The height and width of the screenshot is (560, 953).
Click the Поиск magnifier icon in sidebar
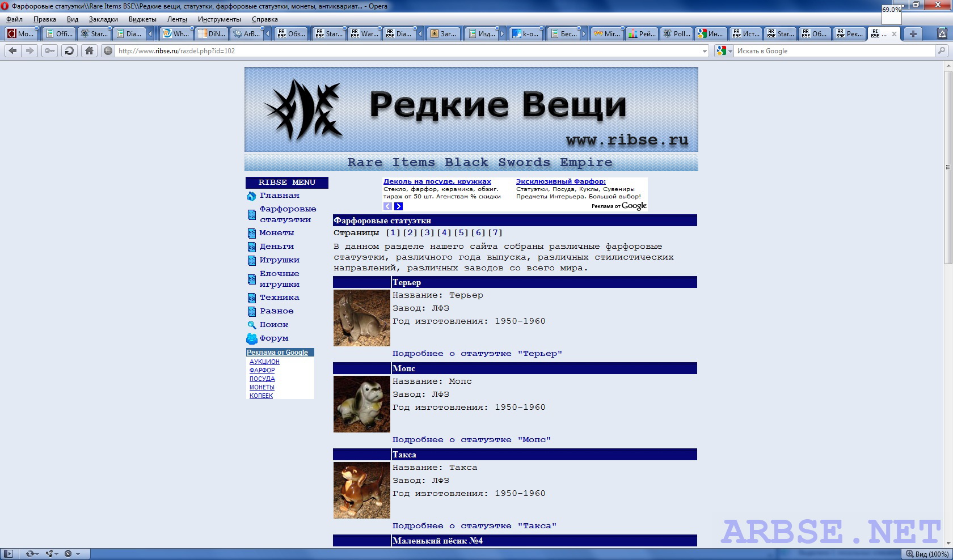click(x=252, y=325)
